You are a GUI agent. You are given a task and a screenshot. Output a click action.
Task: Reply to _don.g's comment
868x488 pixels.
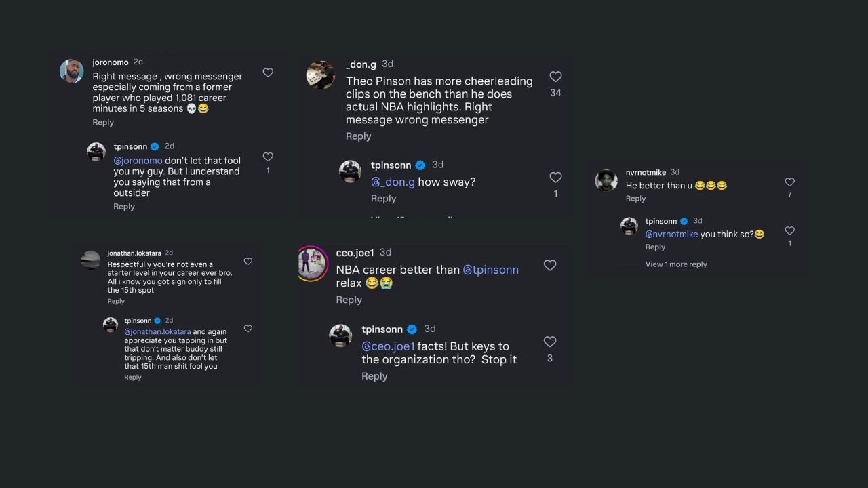358,136
